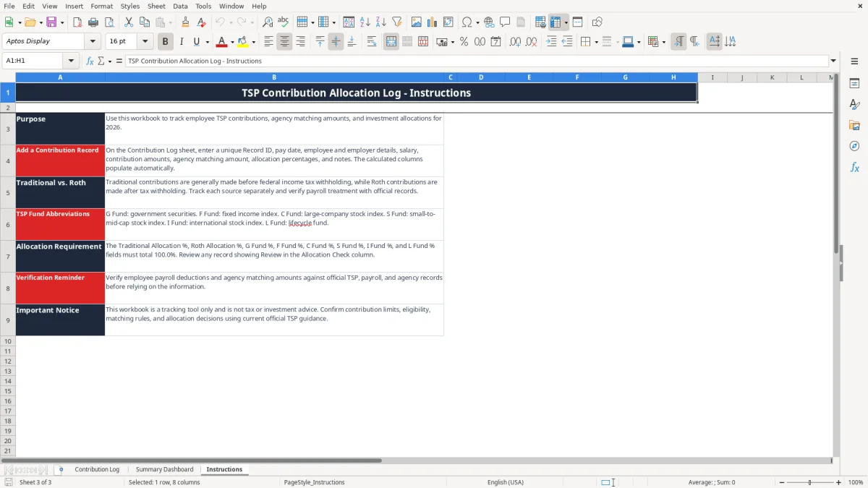Click Add Decimal Place icon
The height and width of the screenshot is (488, 868).
(x=515, y=42)
